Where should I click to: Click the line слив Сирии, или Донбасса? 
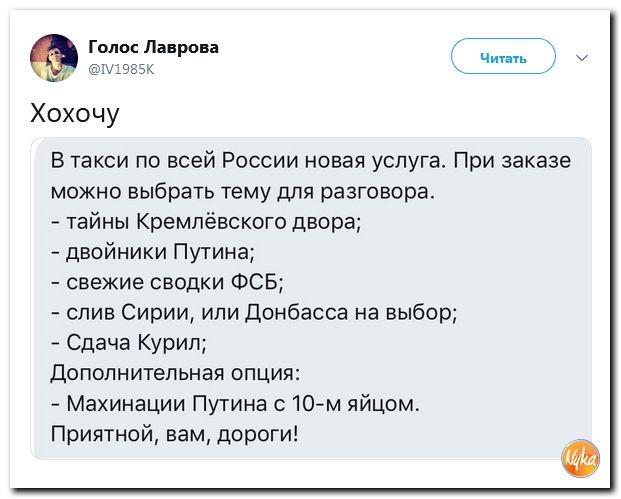coord(254,312)
